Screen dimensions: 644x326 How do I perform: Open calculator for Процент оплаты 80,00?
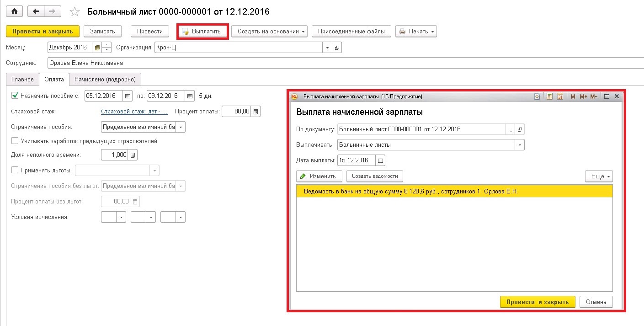click(x=255, y=111)
